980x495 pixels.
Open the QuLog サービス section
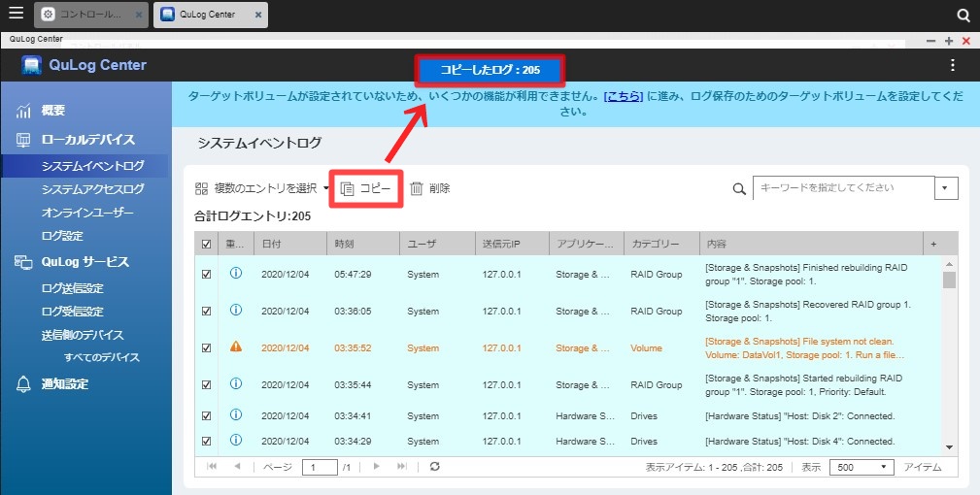click(x=85, y=262)
